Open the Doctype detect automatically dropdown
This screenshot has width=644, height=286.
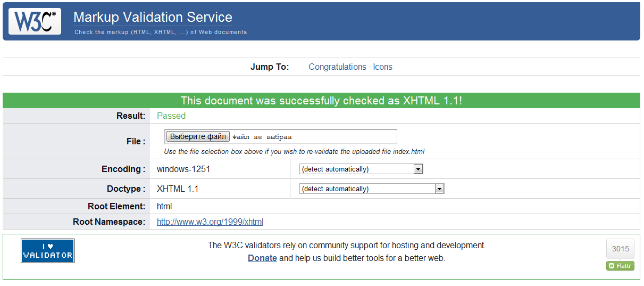pyautogui.click(x=372, y=189)
